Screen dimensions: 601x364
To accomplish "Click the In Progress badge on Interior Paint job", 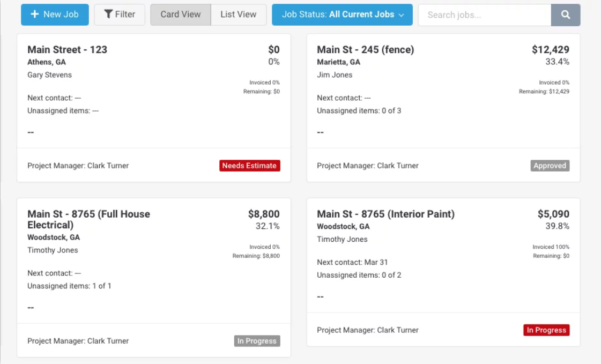I will 546,330.
